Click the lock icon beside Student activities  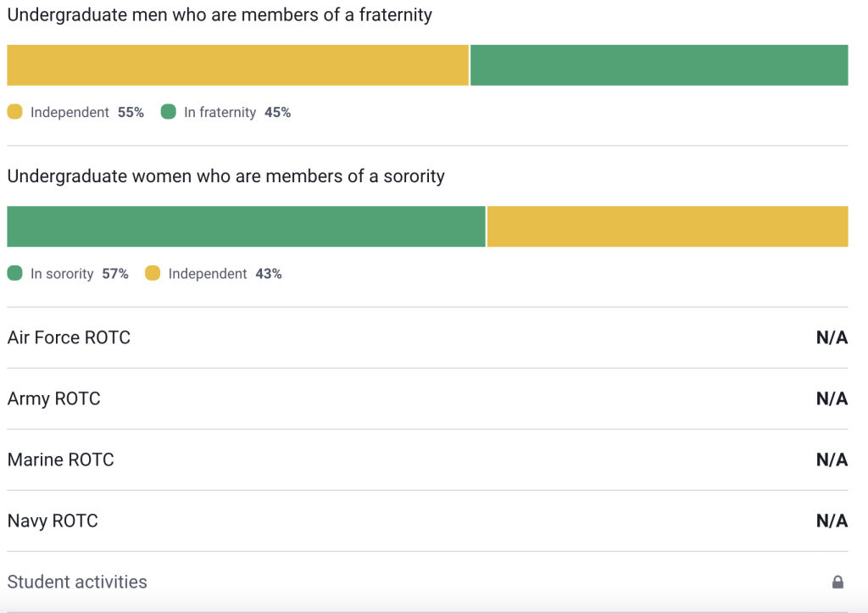(837, 582)
